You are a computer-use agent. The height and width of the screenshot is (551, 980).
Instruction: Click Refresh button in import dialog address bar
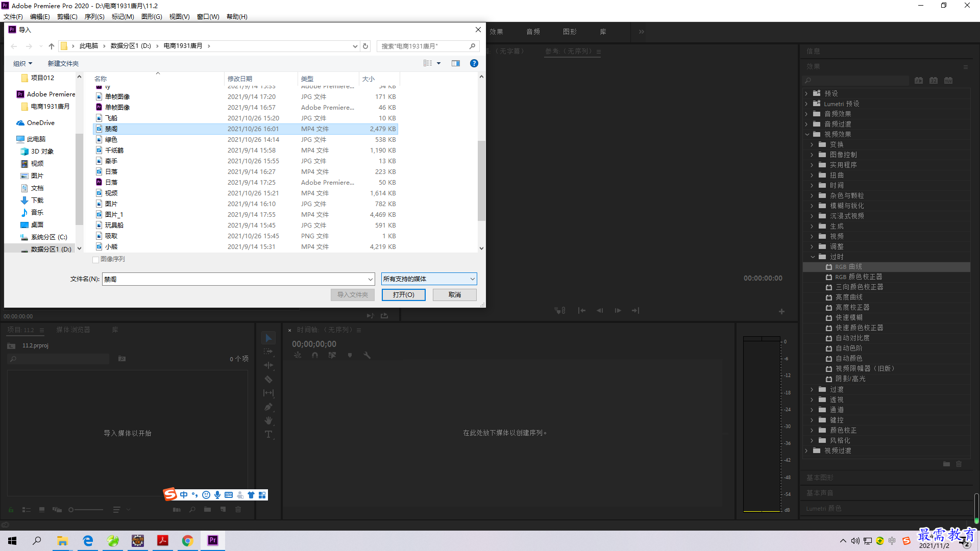365,46
